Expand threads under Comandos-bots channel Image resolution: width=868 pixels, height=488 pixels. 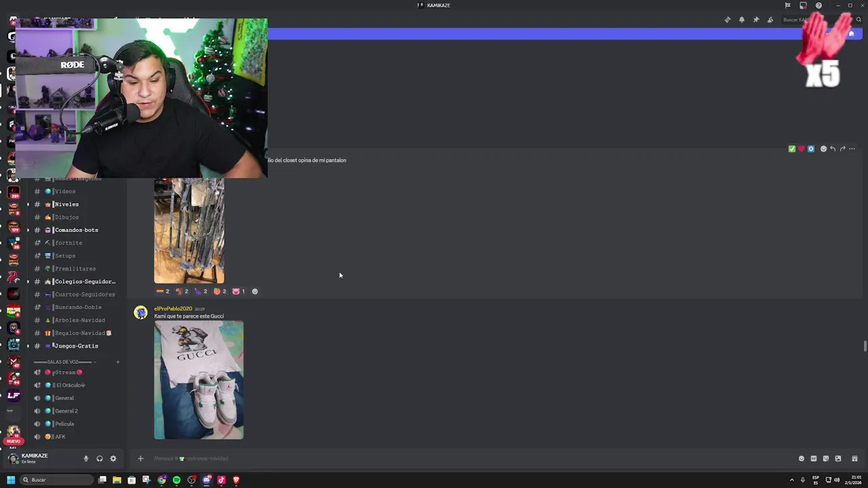coord(28,230)
